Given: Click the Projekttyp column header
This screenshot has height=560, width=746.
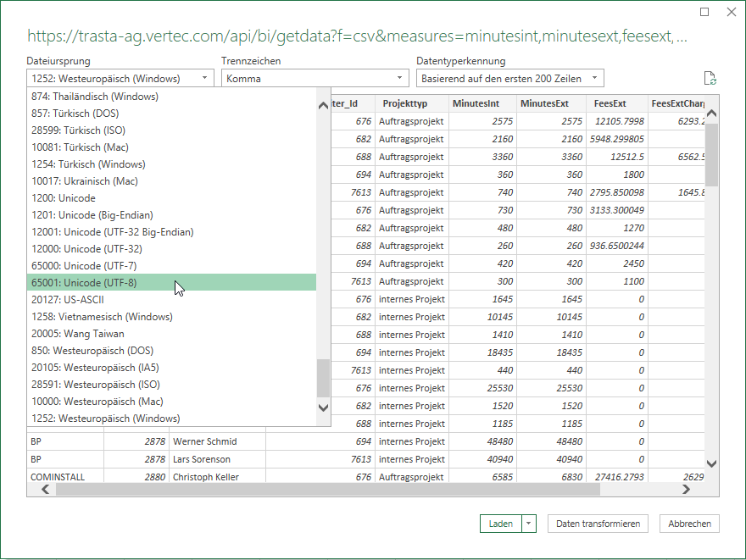Looking at the screenshot, I should [411, 103].
